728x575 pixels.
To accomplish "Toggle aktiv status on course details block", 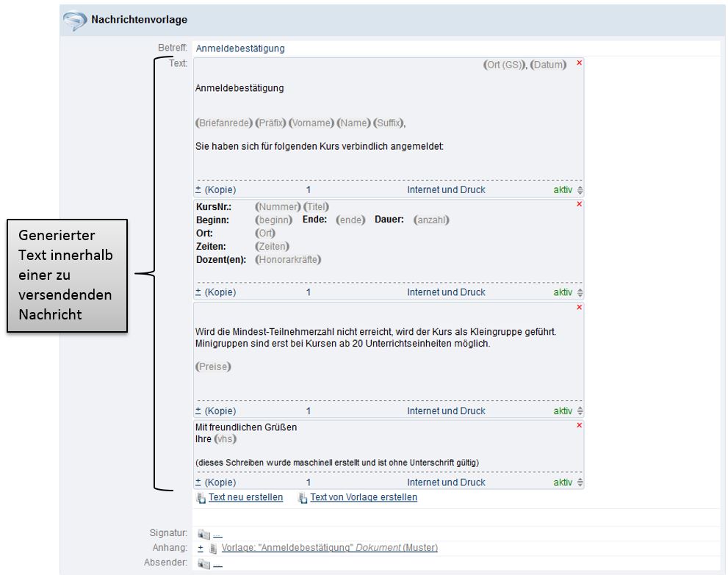I will pos(563,292).
